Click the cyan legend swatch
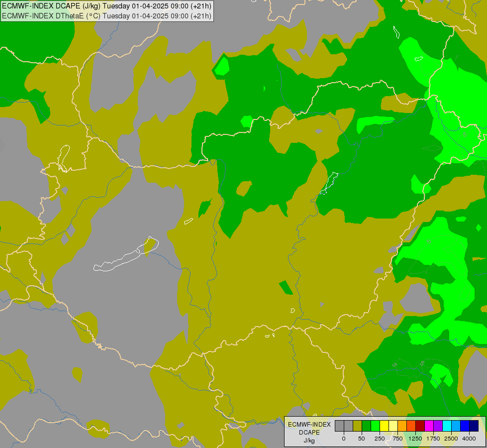The width and height of the screenshot is (487, 448). coord(447,426)
